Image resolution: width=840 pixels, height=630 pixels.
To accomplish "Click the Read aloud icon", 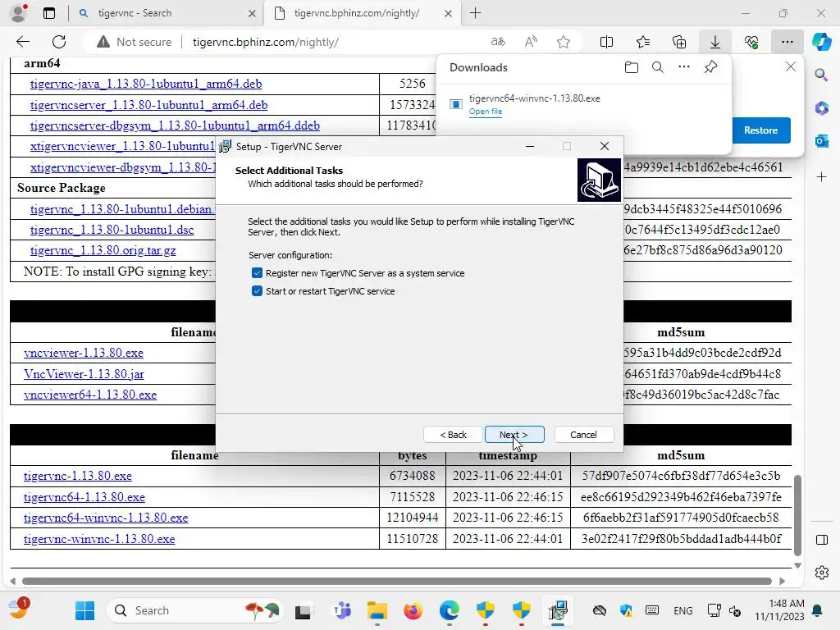I will pos(531,42).
